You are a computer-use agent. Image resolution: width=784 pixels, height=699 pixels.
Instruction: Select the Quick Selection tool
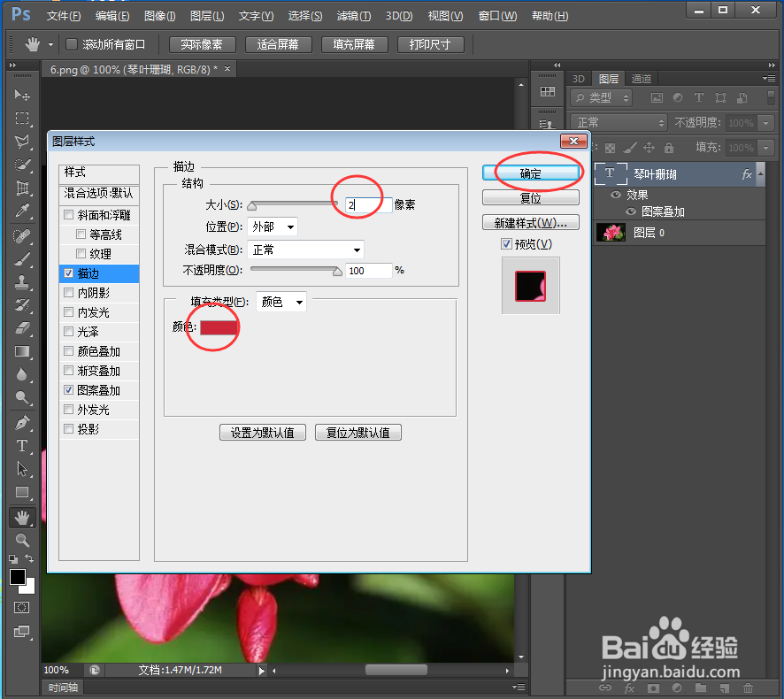22,165
